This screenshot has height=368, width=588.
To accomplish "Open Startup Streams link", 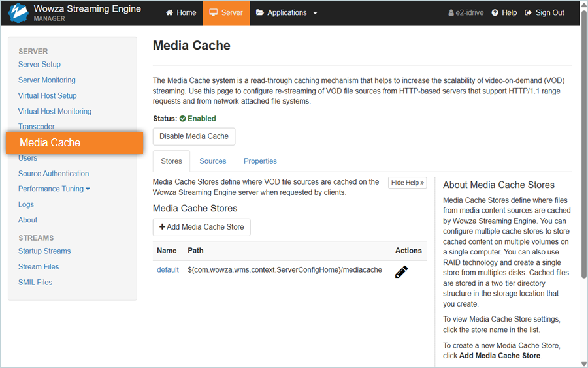I will [44, 251].
